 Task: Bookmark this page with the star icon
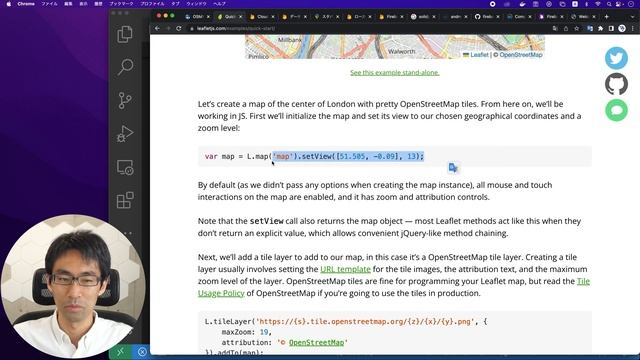(x=576, y=29)
